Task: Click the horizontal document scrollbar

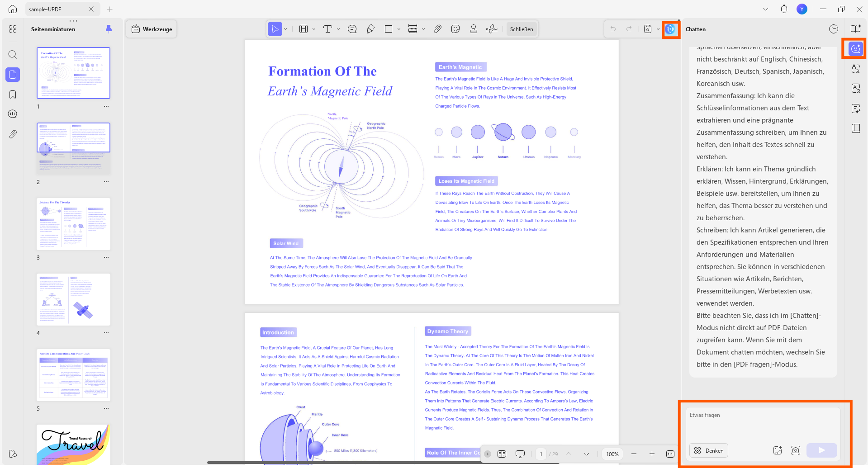Action: 384,463
